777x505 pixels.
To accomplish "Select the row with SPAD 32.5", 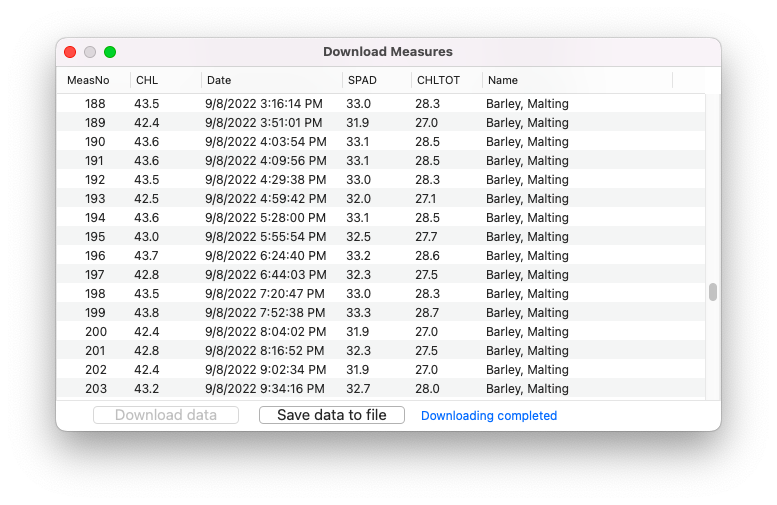I will click(x=381, y=237).
